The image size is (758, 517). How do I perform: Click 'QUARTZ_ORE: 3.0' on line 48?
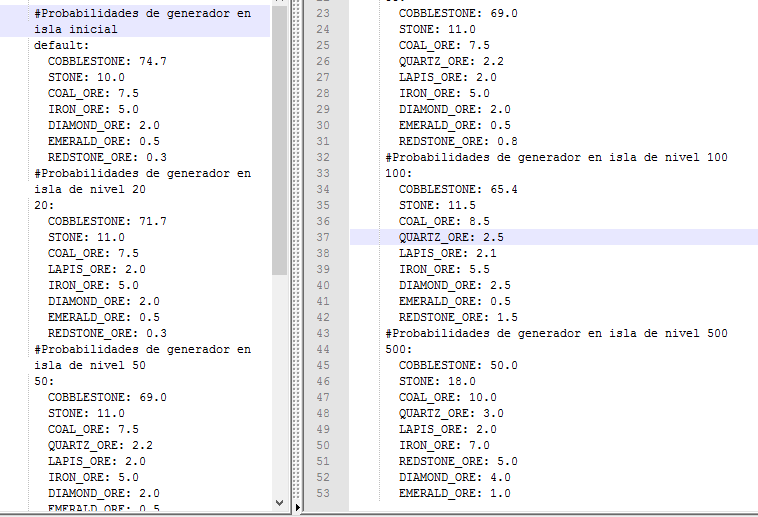coord(451,413)
